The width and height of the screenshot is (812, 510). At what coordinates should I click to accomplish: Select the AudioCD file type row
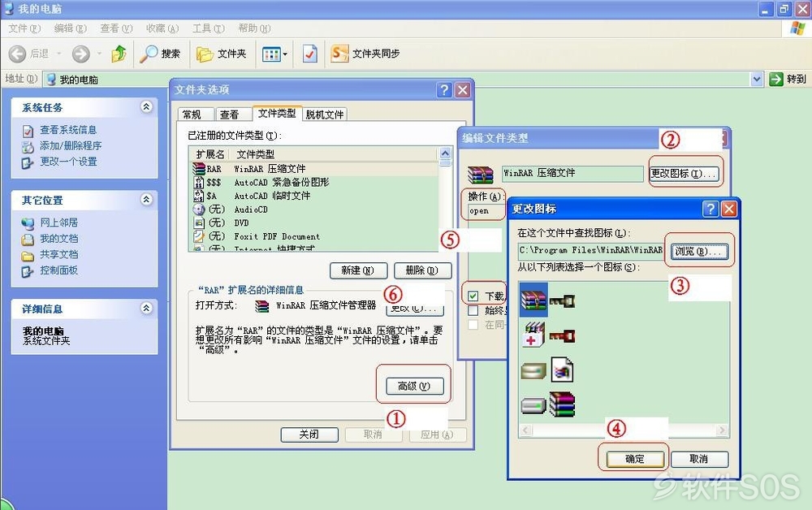click(313, 210)
